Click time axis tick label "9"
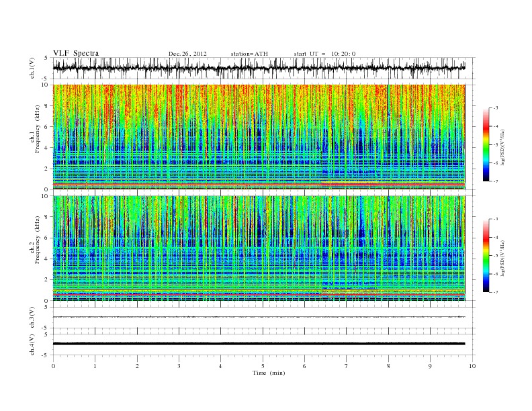Image resolution: width=532 pixels, height=411 pixels. [430, 366]
